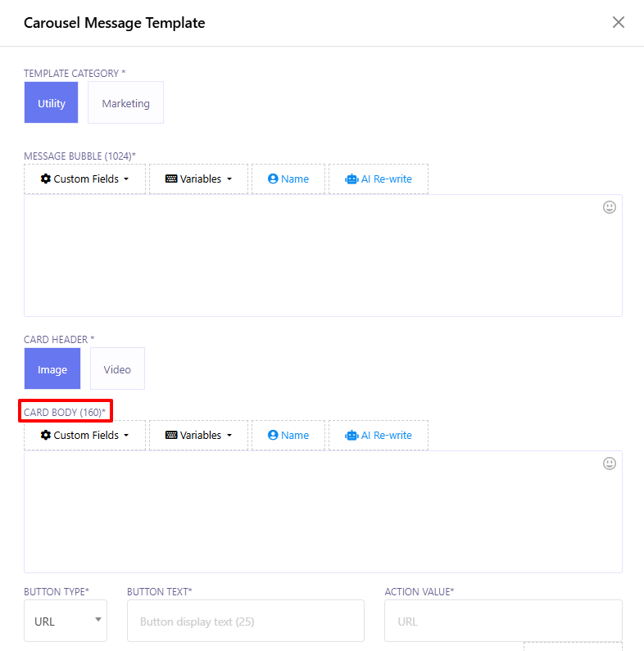Screen dimensions: 644x651
Task: Choose Image as card header
Action: [52, 369]
